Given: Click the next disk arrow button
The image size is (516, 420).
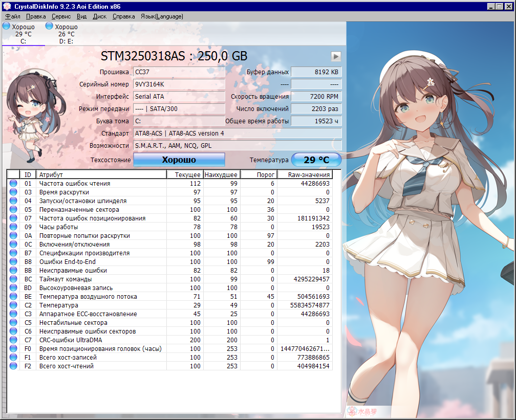Looking at the screenshot, I should point(336,56).
